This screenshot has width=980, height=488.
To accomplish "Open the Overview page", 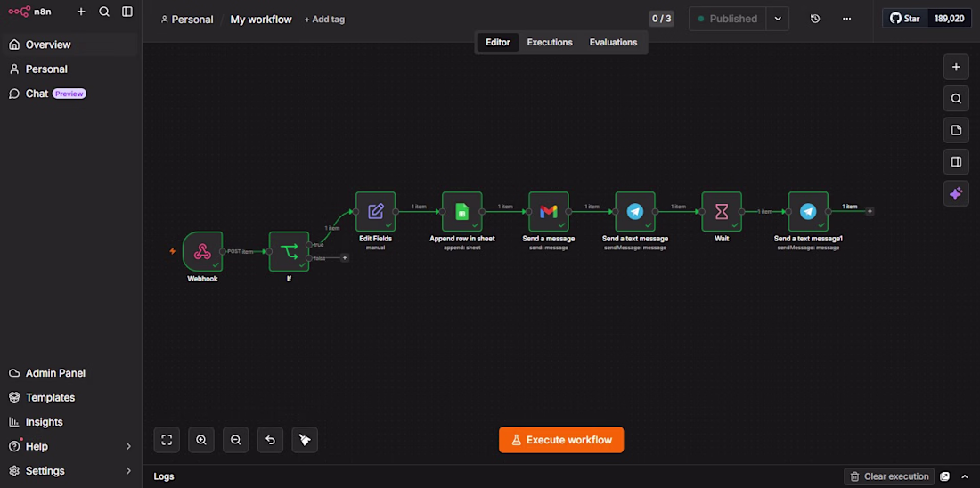I will [71, 45].
